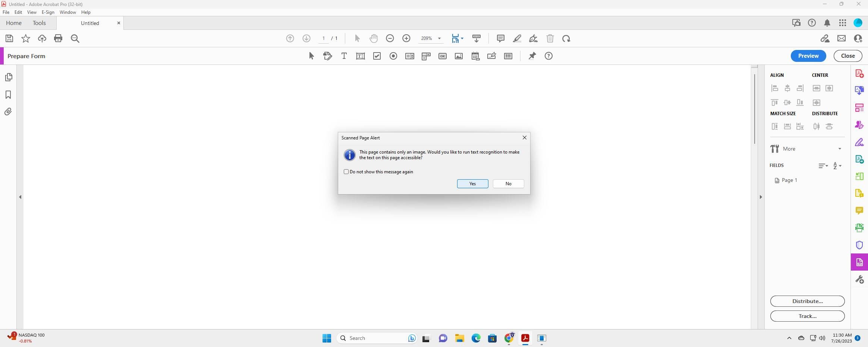Viewport: 868px width, 347px height.
Task: Click the blue Preview button
Action: pyautogui.click(x=808, y=56)
